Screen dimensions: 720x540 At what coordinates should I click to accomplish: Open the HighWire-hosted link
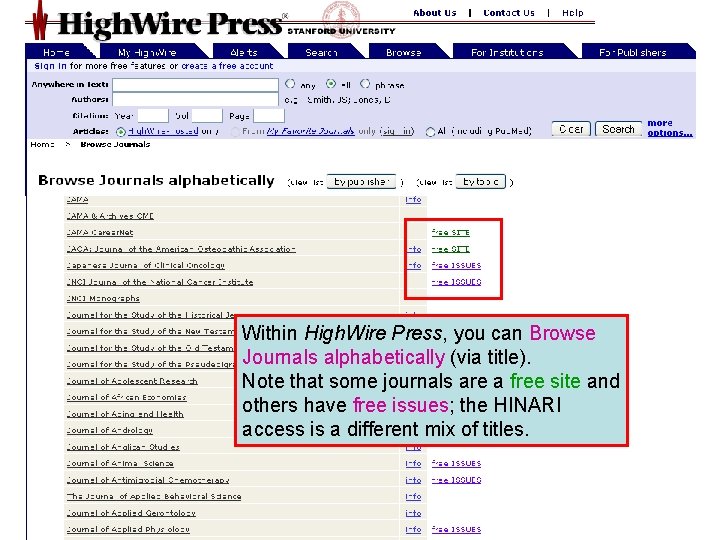coord(163,131)
